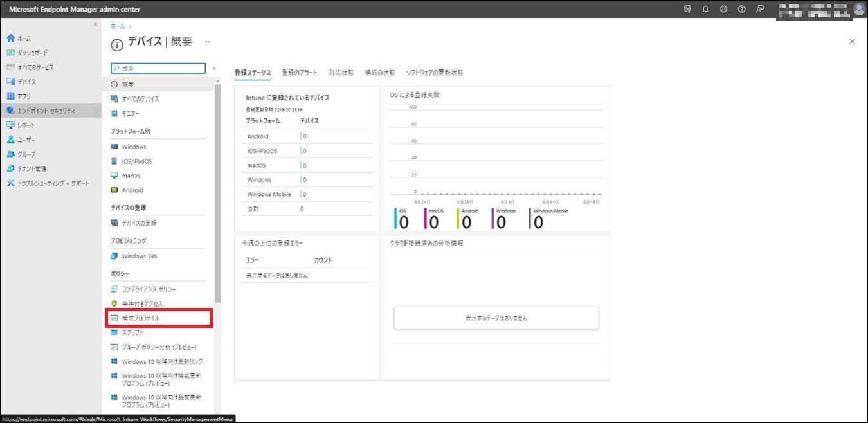Open Windows 10 以降向け機能更新プログラム (プレビュー)

(x=158, y=379)
